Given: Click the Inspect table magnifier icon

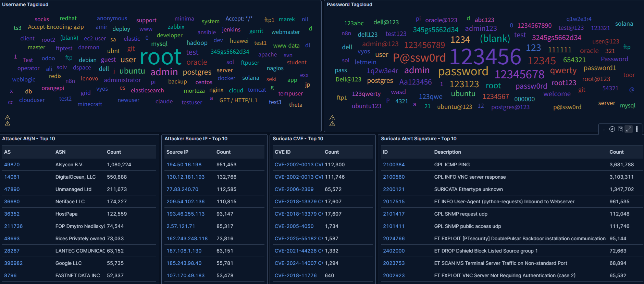Looking at the screenshot, I should (620, 129).
